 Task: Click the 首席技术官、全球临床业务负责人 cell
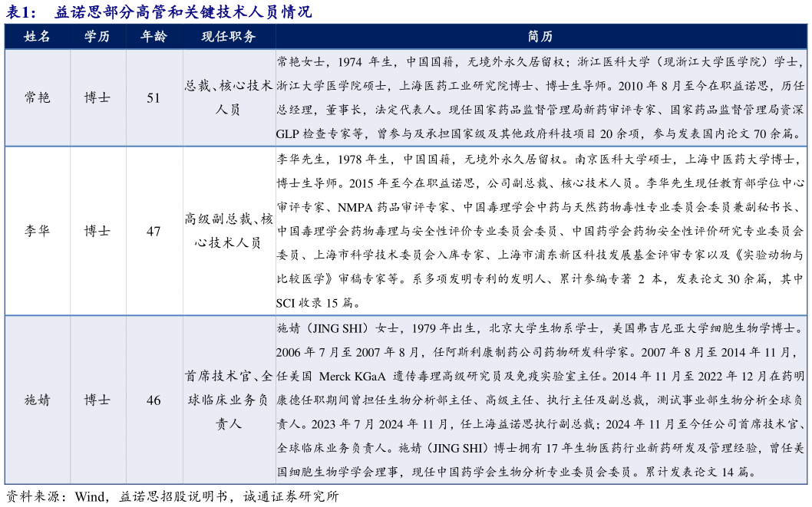point(226,399)
